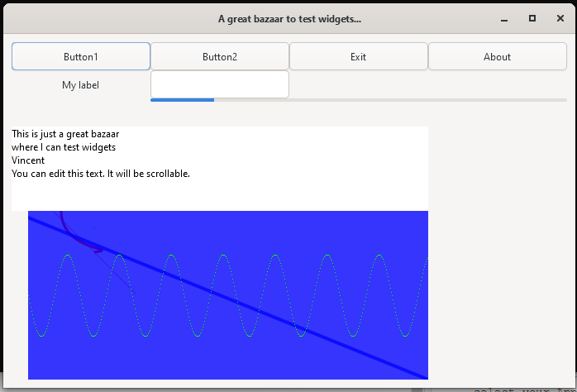Click the blue progress bar

[359, 100]
